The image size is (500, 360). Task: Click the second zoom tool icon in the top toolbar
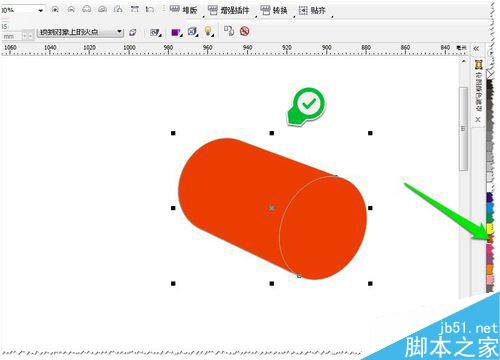tap(71, 10)
